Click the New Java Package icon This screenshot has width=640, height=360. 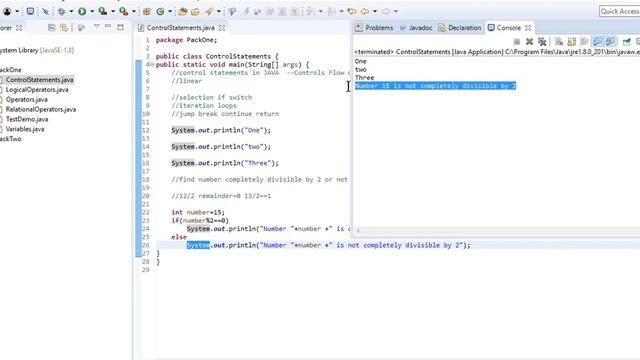(147, 11)
